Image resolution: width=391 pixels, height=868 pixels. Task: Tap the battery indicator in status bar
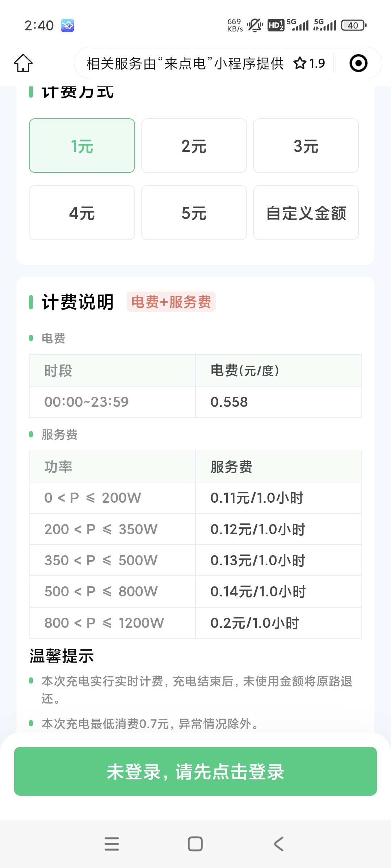coord(354,25)
